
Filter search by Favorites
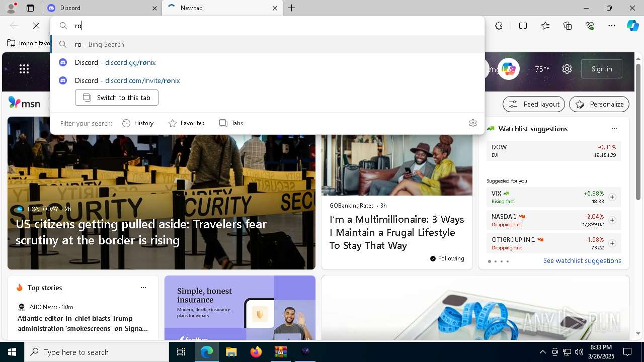tap(186, 123)
